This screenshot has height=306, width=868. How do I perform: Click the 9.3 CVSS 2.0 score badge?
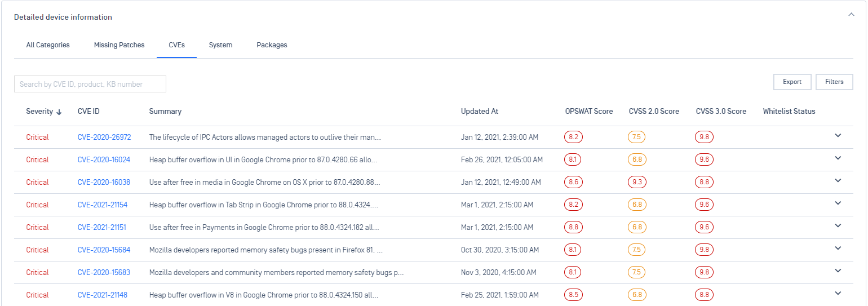(x=637, y=182)
